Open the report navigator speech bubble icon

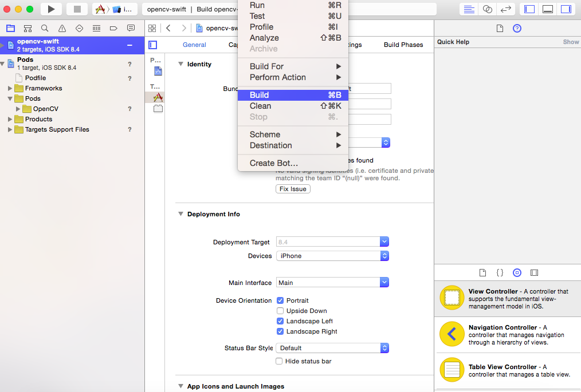pos(131,27)
